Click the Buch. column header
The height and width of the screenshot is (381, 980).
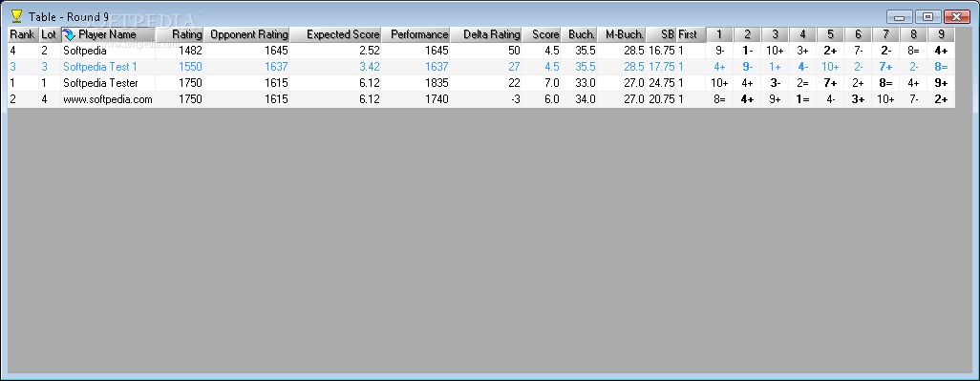[579, 35]
